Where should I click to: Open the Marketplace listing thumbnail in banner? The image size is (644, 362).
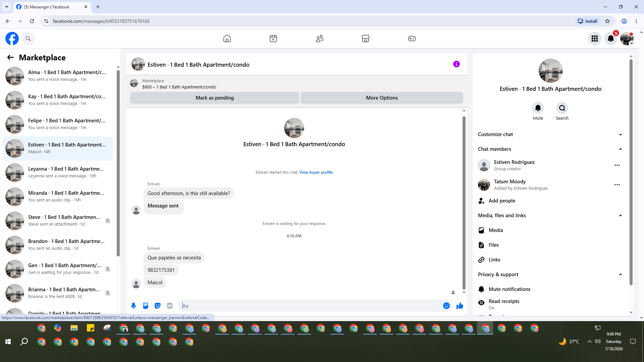point(134,83)
